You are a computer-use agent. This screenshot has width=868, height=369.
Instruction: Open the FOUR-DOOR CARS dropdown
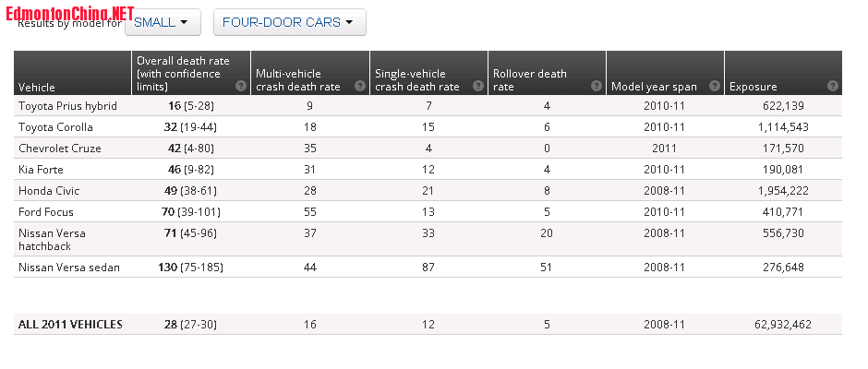point(289,22)
